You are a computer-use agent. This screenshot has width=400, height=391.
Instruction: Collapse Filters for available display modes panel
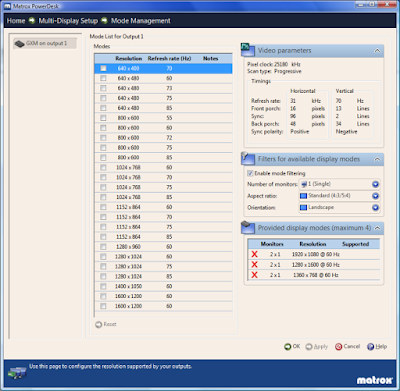[377, 159]
